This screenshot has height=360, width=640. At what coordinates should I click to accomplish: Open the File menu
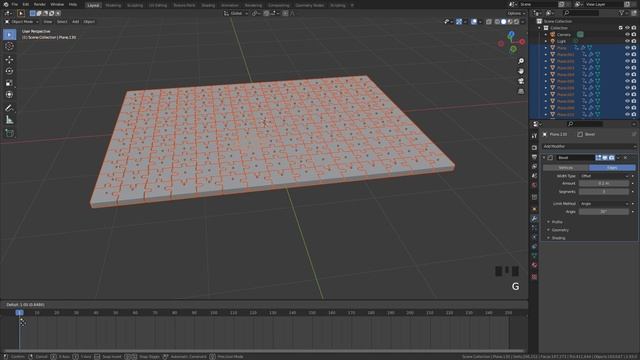pyautogui.click(x=15, y=4)
